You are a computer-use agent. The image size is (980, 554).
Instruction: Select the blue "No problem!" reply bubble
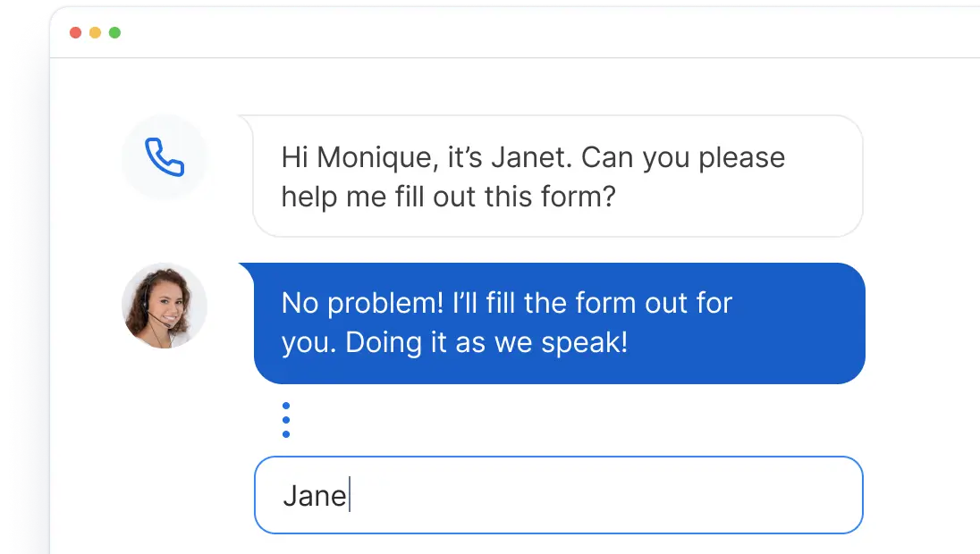pos(559,323)
